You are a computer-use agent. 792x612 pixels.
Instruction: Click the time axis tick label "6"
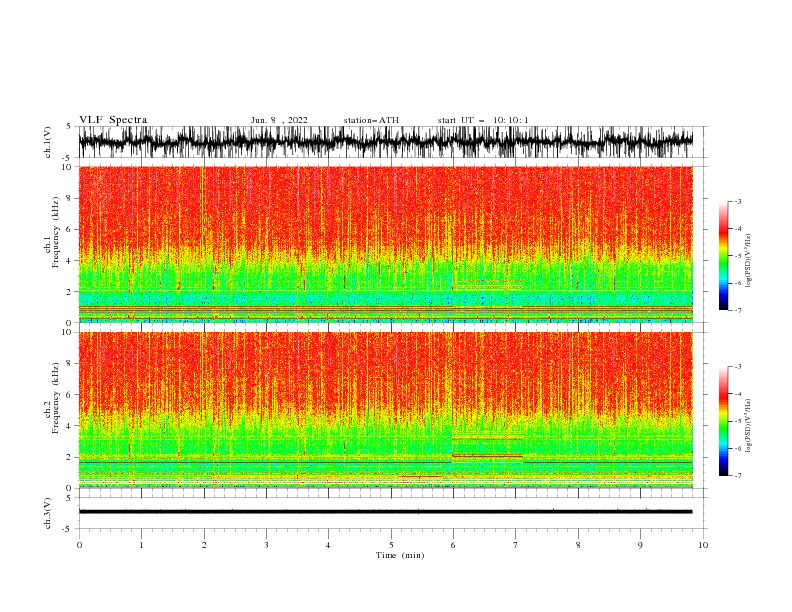pos(453,545)
